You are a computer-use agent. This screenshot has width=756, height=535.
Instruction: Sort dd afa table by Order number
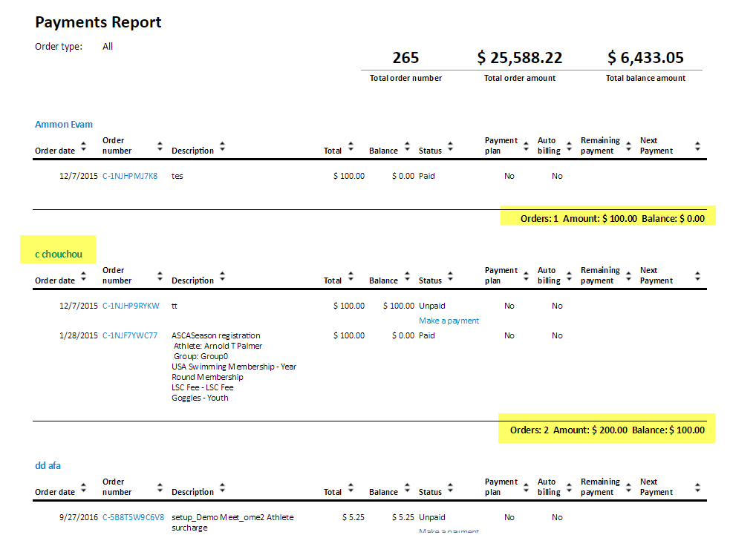(x=160, y=488)
